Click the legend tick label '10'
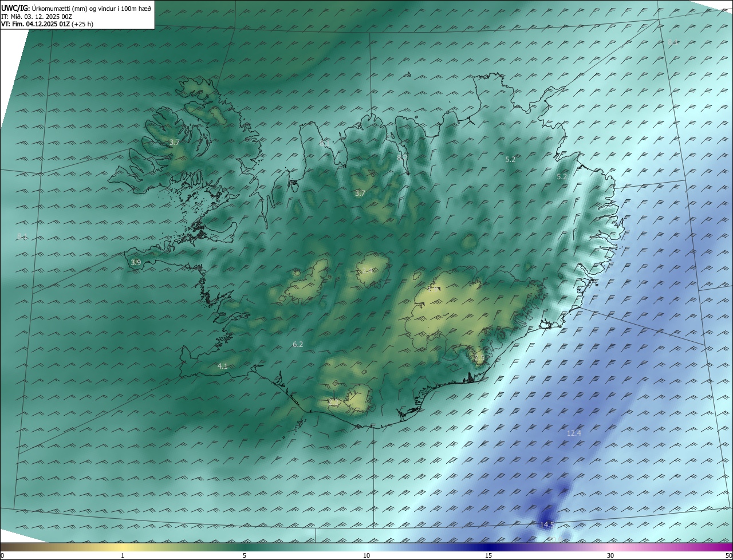 tap(366, 555)
